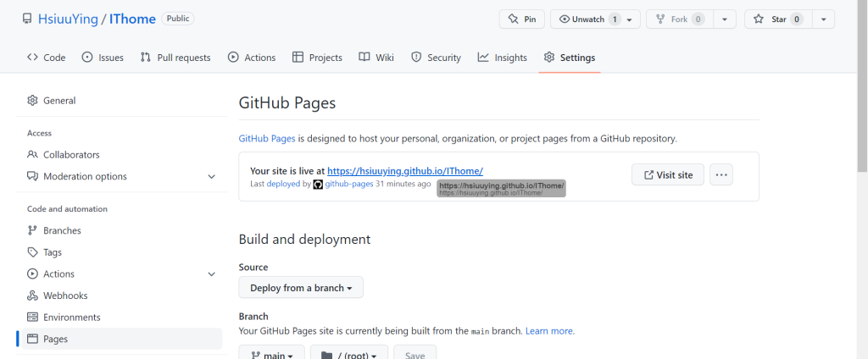Open the Wiki tab
Screen dimensions: 868x359
coord(376,58)
